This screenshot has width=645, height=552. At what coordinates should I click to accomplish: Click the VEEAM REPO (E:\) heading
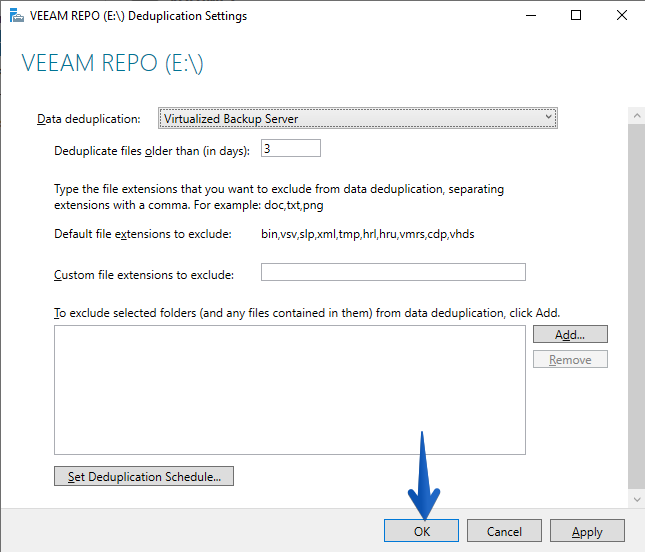[x=112, y=63]
